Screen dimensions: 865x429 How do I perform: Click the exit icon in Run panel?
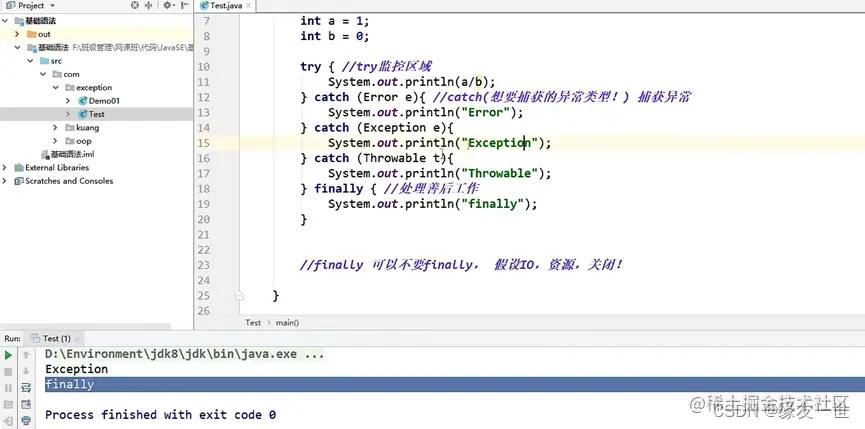pyautogui.click(x=8, y=421)
